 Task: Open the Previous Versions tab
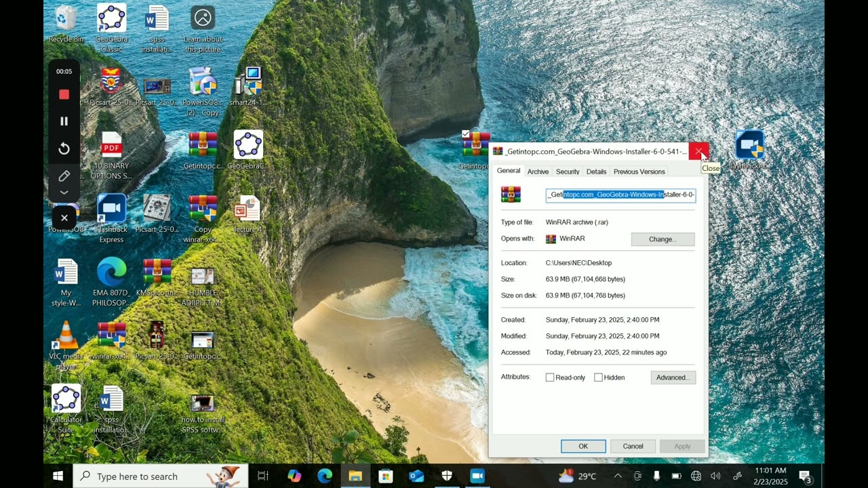click(x=639, y=171)
